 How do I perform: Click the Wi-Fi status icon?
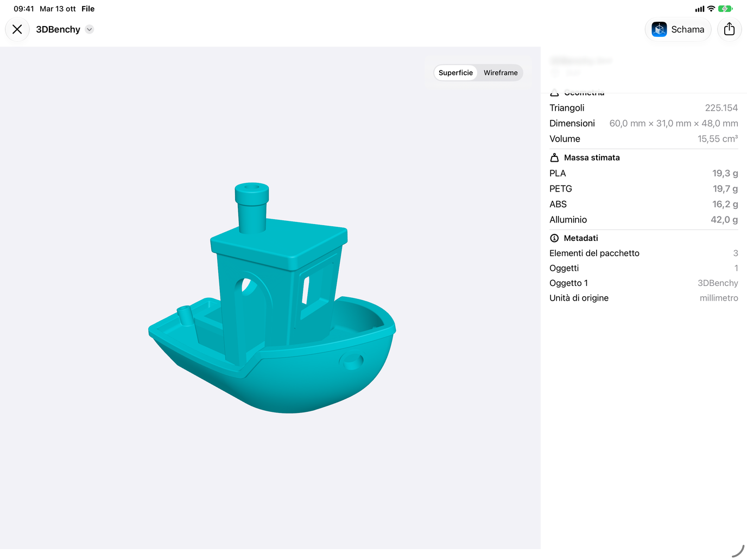click(x=711, y=9)
